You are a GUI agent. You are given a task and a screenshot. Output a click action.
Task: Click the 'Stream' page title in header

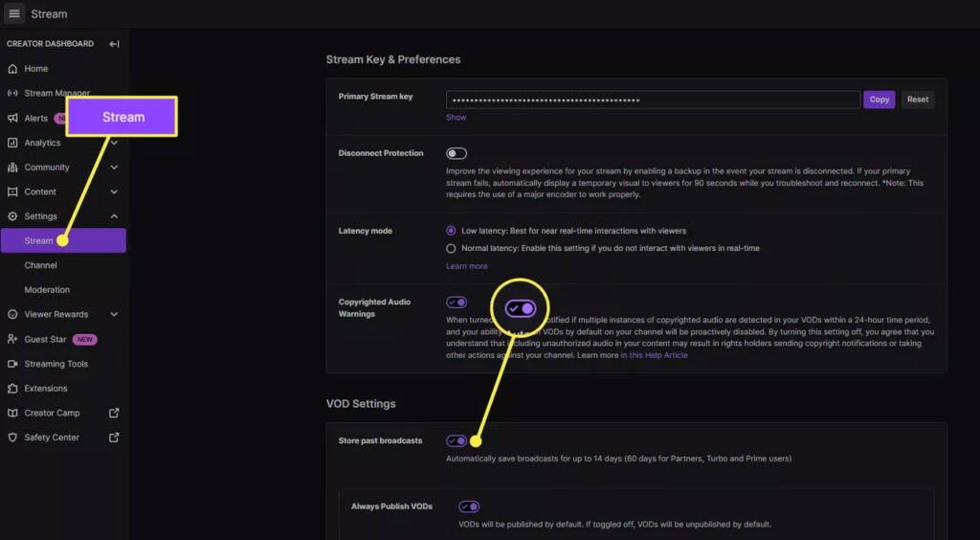pos(49,13)
